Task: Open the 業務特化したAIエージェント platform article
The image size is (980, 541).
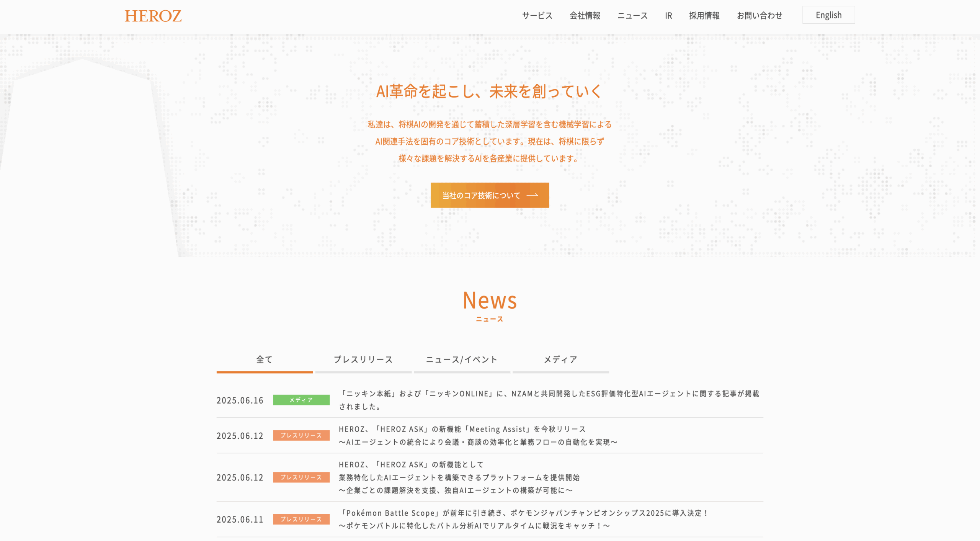Action: pos(459,477)
